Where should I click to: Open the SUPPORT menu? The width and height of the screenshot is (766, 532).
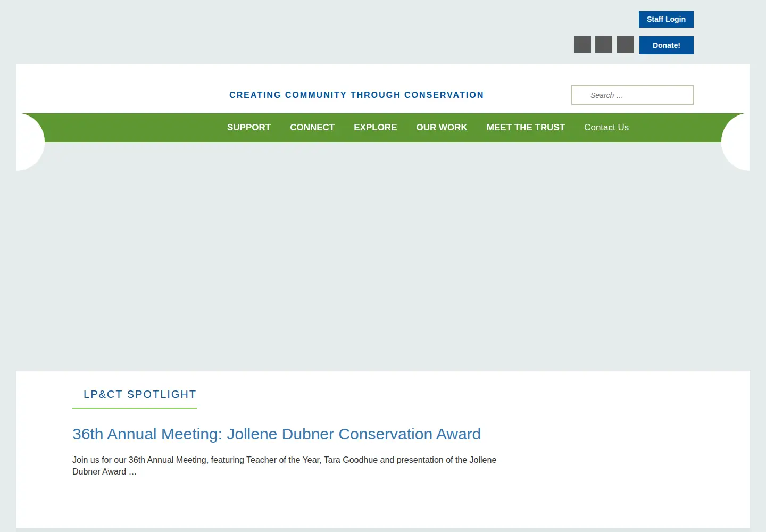click(249, 128)
